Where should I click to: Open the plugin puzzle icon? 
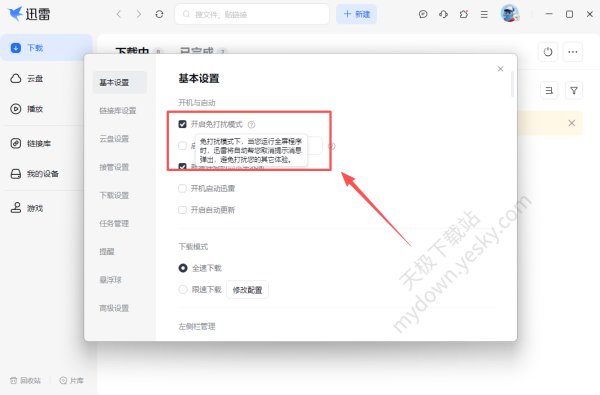point(464,14)
